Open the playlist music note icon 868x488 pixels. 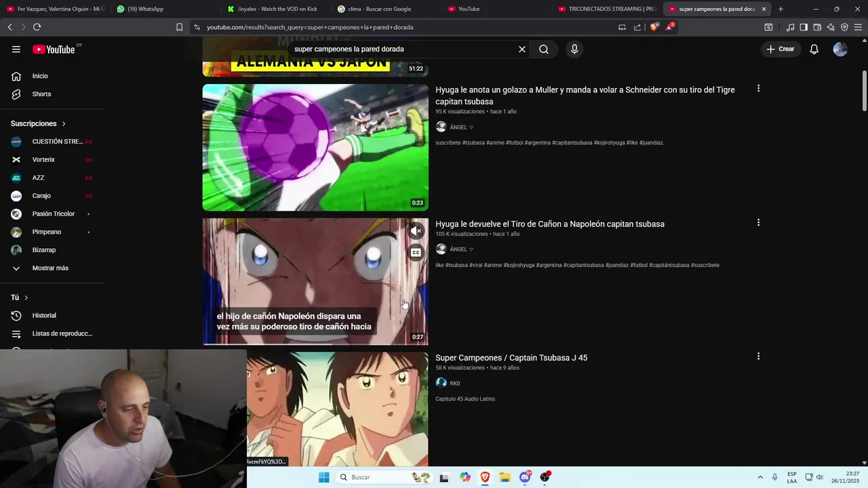[x=790, y=27]
